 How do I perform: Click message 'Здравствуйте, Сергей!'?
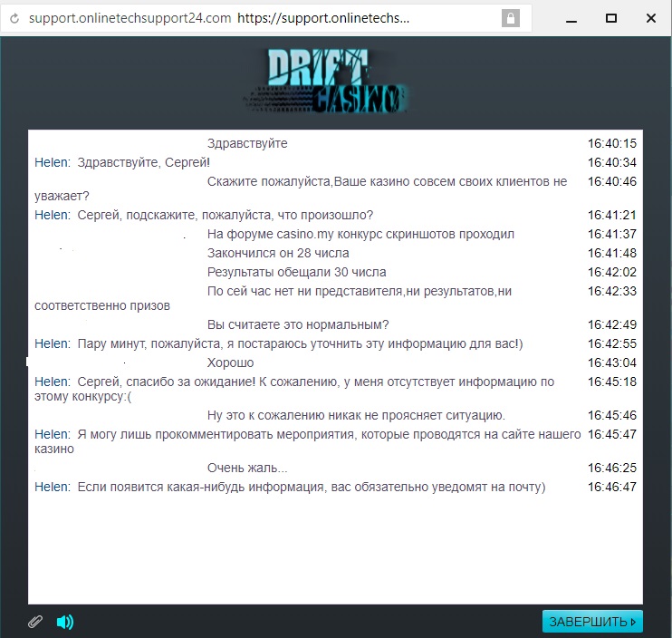coord(144,162)
